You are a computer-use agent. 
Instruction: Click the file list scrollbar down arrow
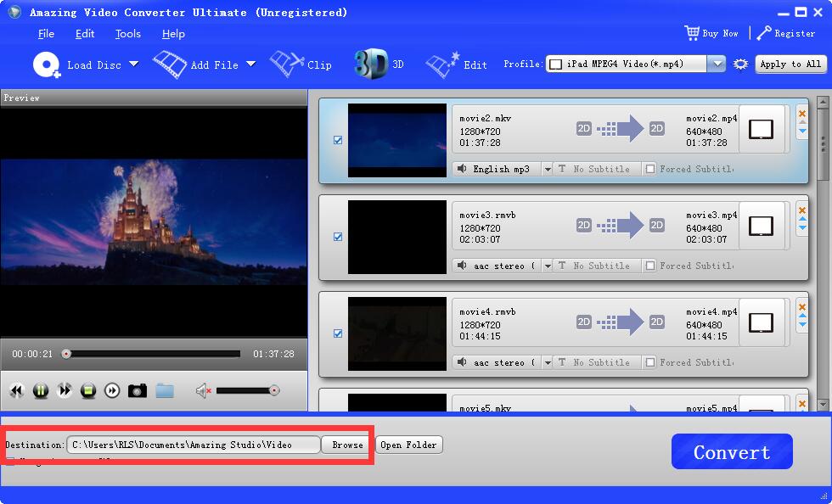click(x=823, y=405)
